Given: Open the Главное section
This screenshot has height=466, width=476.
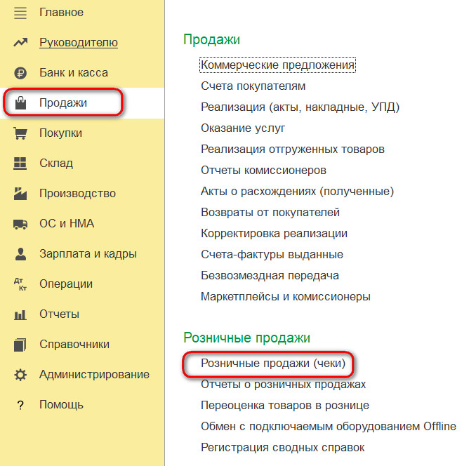Looking at the screenshot, I should [x=61, y=13].
